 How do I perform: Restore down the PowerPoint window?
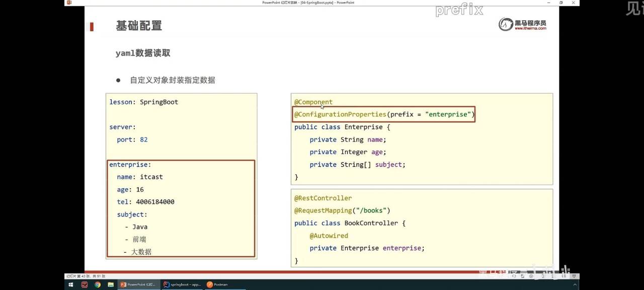pyautogui.click(x=561, y=3)
